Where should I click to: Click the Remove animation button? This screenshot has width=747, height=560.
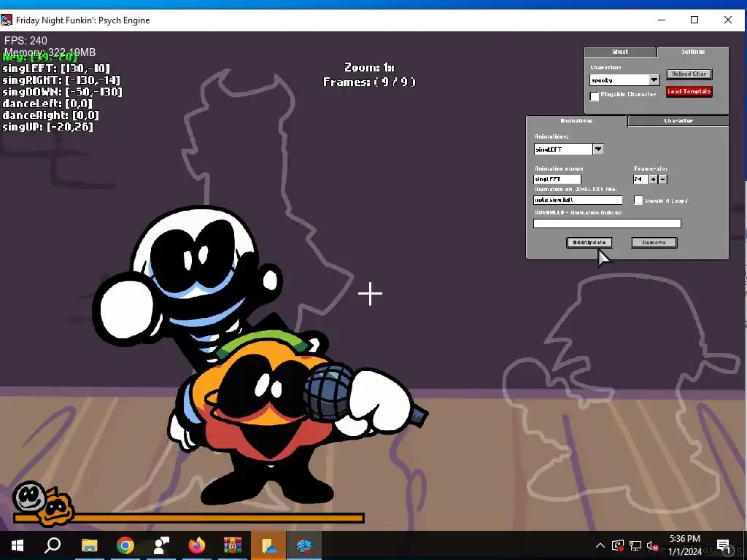pyautogui.click(x=654, y=242)
